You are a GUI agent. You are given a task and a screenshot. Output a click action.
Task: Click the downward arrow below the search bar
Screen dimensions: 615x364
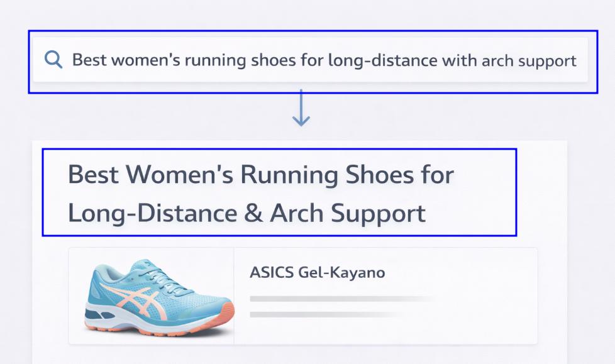click(x=301, y=108)
